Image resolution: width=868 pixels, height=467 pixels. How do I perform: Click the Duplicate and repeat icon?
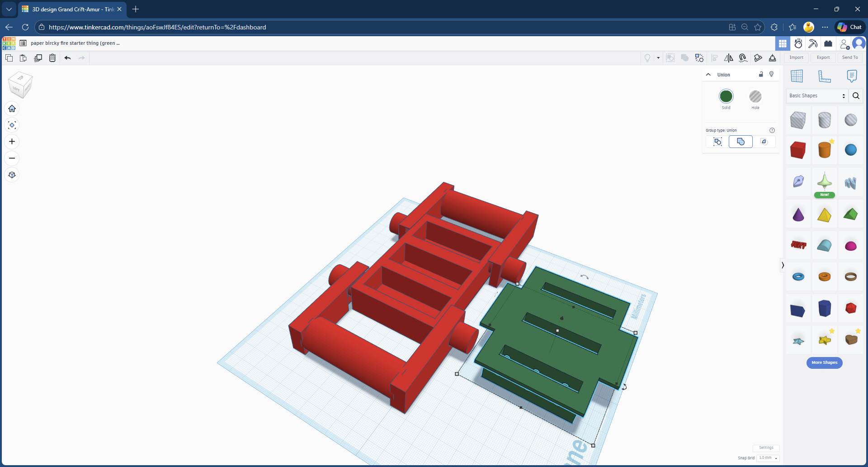(38, 58)
